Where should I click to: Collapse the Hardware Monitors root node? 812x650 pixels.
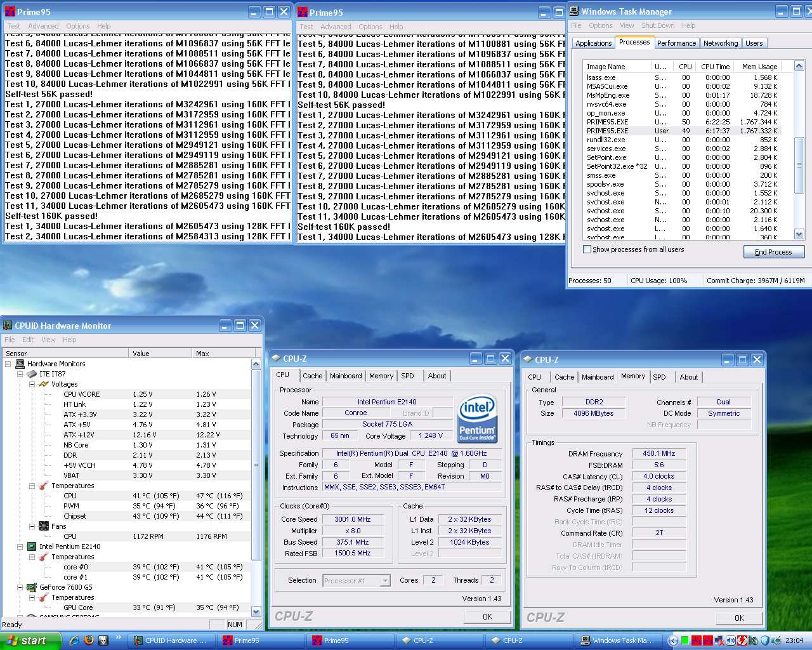tap(8, 364)
